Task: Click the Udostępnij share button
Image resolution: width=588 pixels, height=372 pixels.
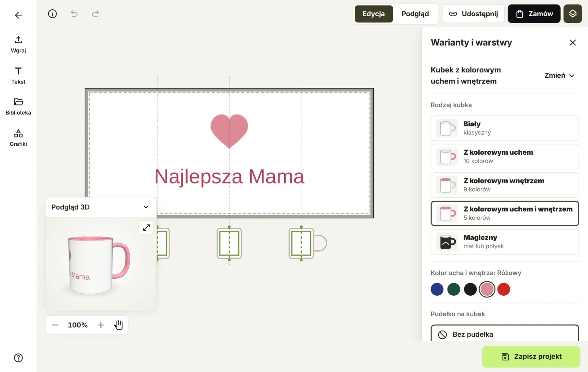Action: click(x=473, y=14)
